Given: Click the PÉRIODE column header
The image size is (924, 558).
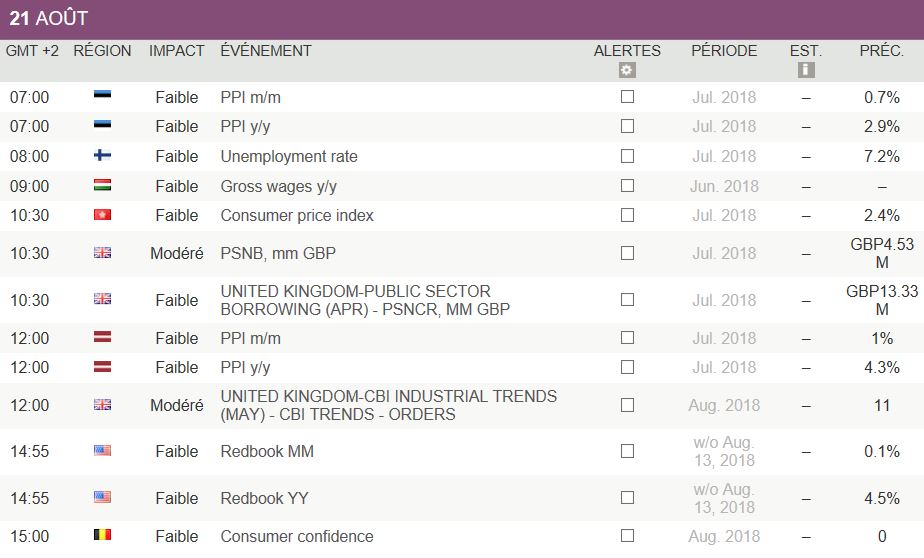Looking at the screenshot, I should [724, 51].
